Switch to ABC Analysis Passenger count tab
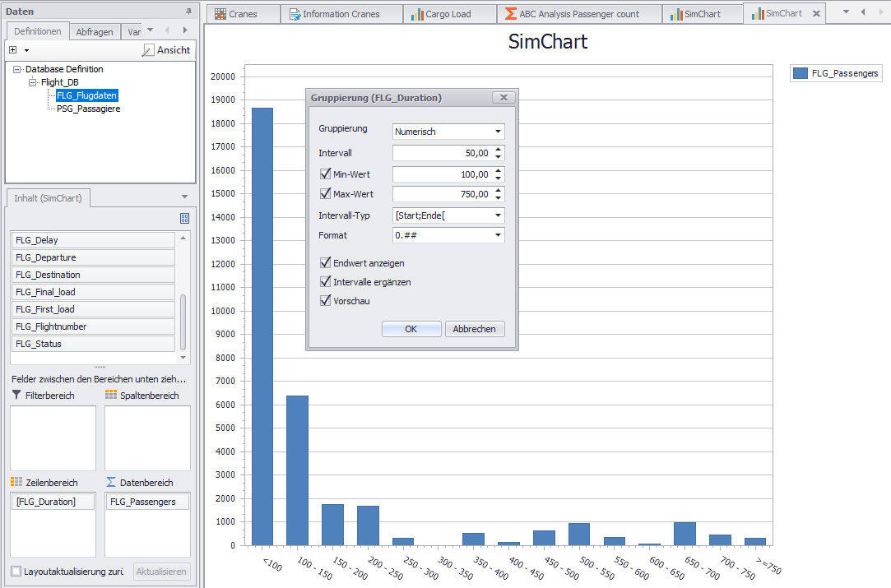 pos(579,14)
